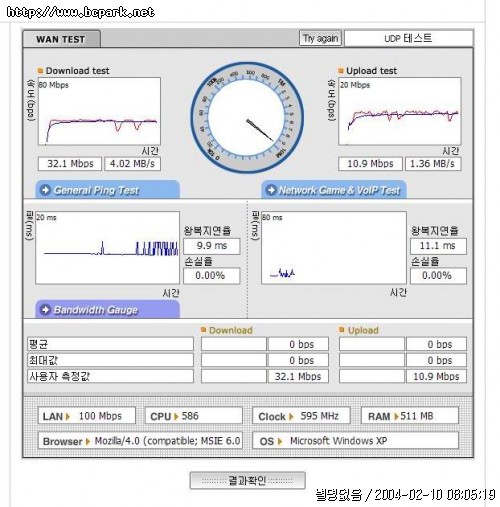This screenshot has width=500, height=507.
Task: Select the 10.9 Mbps upload result box
Action: tap(370, 164)
